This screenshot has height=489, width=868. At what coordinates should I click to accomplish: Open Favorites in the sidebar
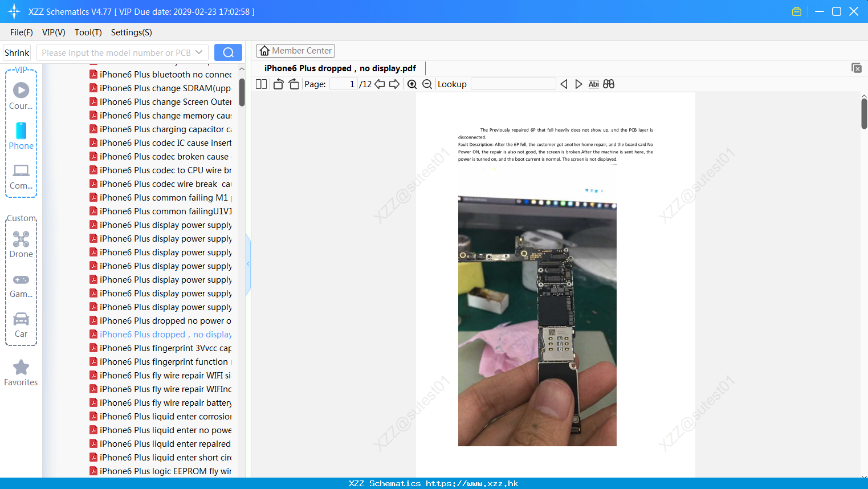[x=21, y=373]
